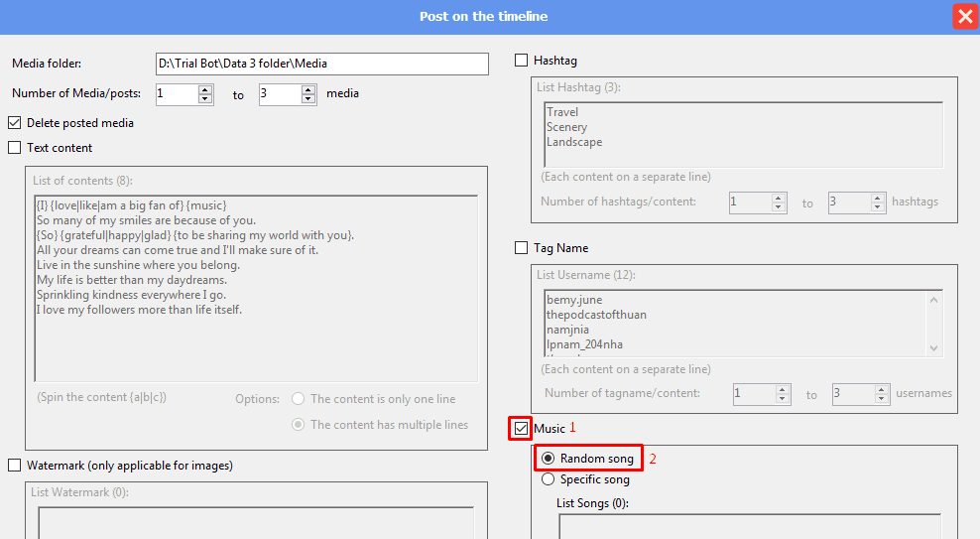Choose 'The content has multiple lines'
The height and width of the screenshot is (539, 980).
point(299,425)
